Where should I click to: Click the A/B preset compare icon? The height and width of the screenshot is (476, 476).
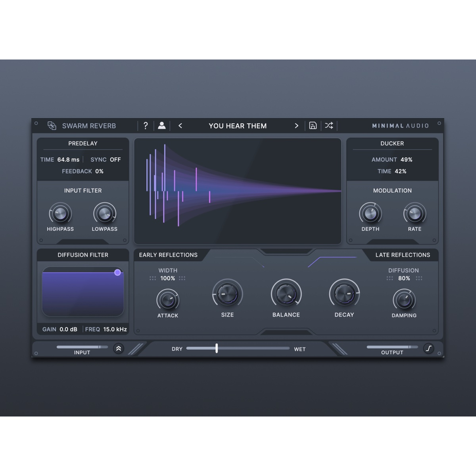[52, 126]
